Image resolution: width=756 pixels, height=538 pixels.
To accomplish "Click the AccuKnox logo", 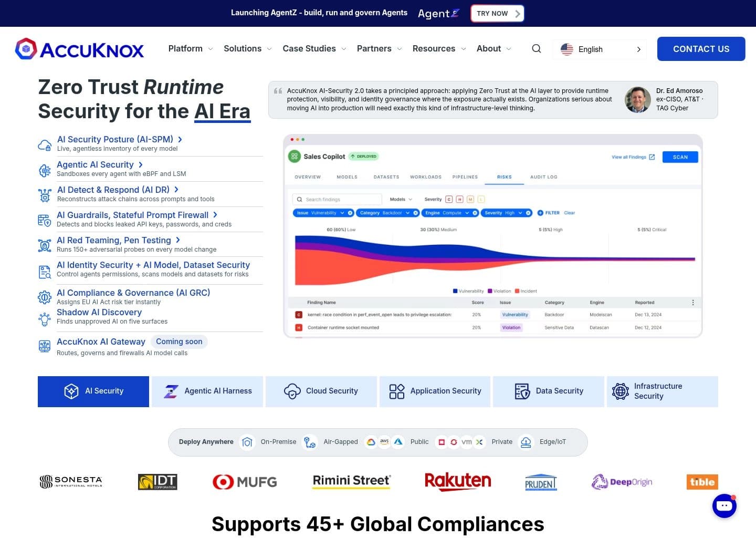I will pos(79,49).
